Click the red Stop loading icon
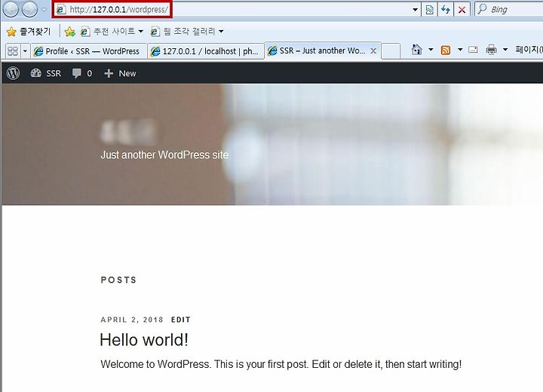543x392 pixels. point(462,10)
